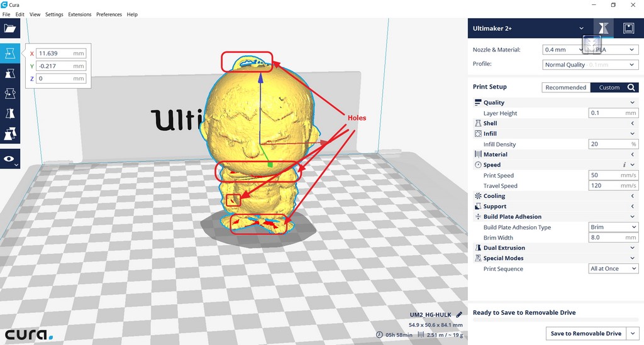Open the Settings menu
This screenshot has width=644, height=345.
[54, 14]
